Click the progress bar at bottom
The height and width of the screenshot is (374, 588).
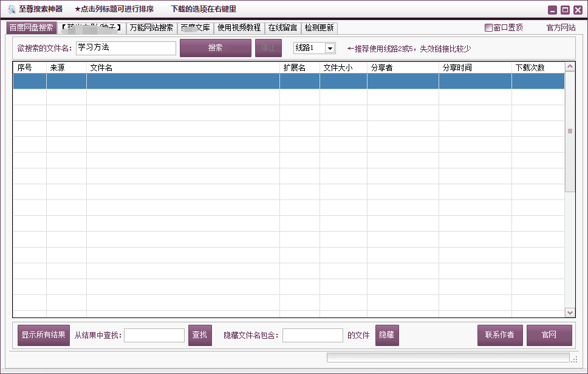[x=448, y=358]
